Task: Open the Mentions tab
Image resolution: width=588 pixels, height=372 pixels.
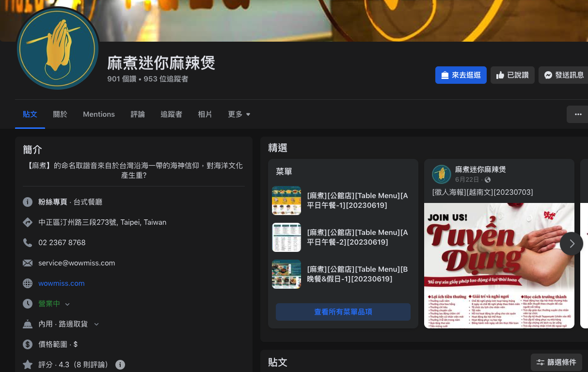Action: [99, 114]
